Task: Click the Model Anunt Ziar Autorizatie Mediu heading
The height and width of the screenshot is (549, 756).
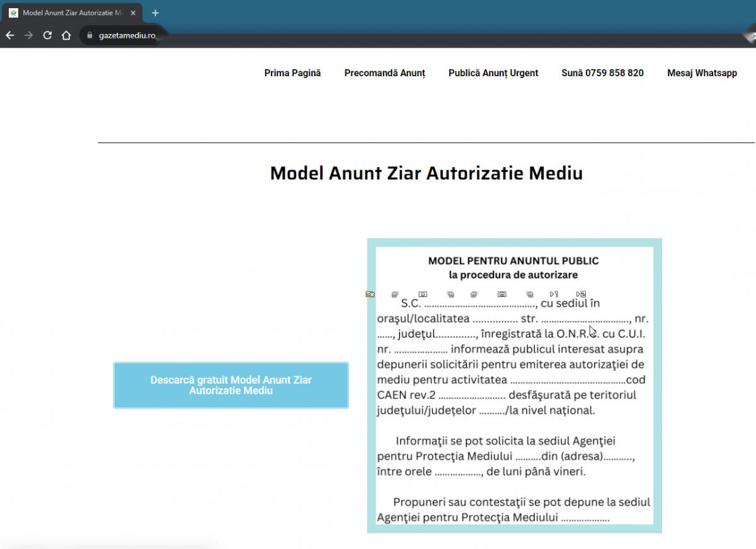Action: point(427,173)
